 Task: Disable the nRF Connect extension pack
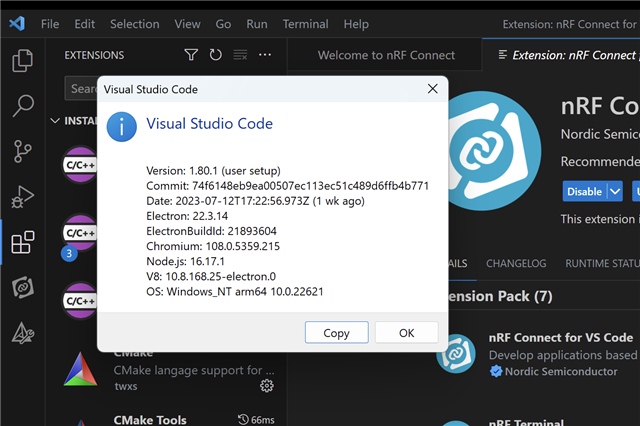(x=584, y=191)
